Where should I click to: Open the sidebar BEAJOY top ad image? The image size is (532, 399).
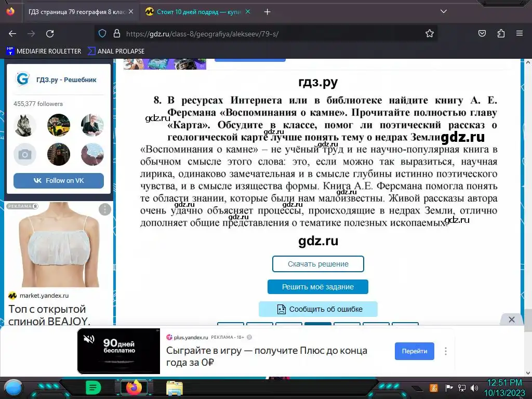tap(59, 245)
